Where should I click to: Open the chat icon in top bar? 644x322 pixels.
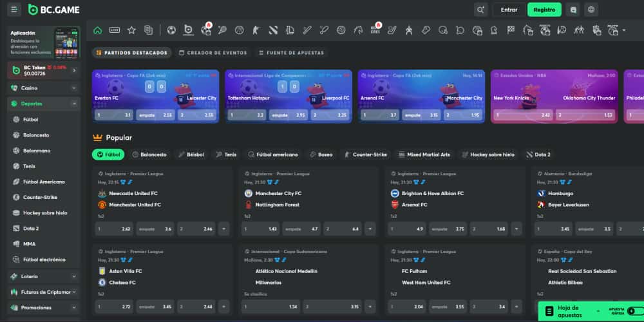[573, 10]
